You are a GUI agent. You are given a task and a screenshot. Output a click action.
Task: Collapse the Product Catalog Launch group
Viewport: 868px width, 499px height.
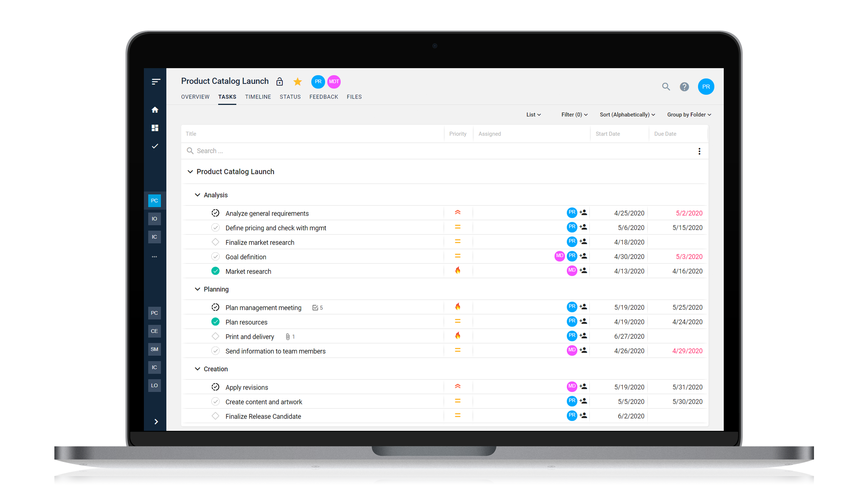pos(190,171)
